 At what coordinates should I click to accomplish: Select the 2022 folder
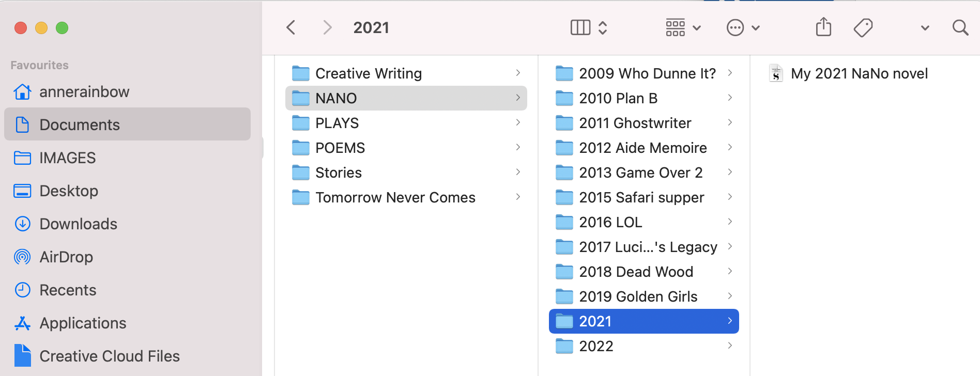tap(644, 346)
